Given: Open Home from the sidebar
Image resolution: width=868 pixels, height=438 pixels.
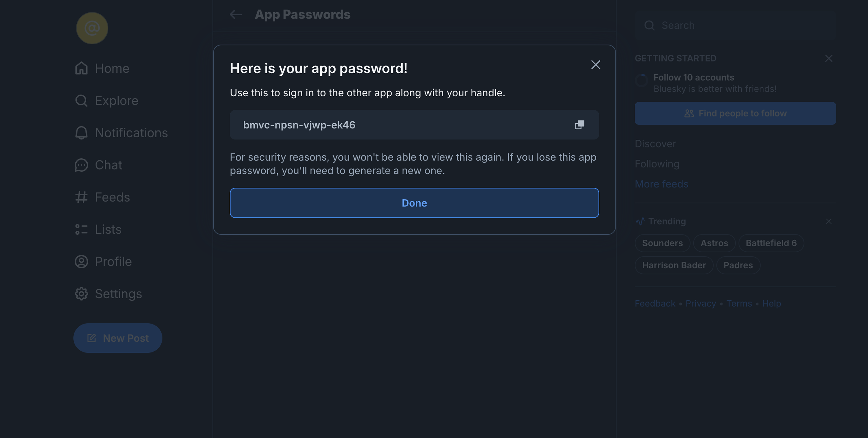Looking at the screenshot, I should point(102,68).
